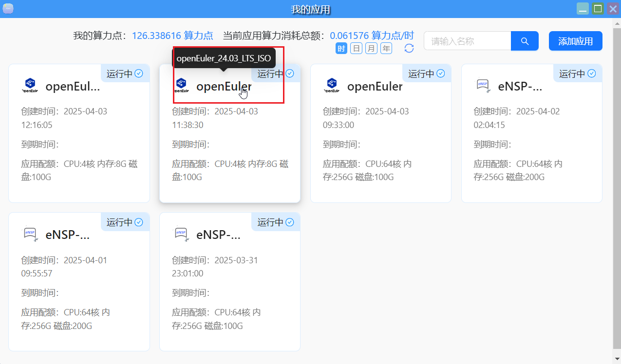Click openEuler logo on 12:16:05 card
This screenshot has width=621, height=364.
[30, 85]
